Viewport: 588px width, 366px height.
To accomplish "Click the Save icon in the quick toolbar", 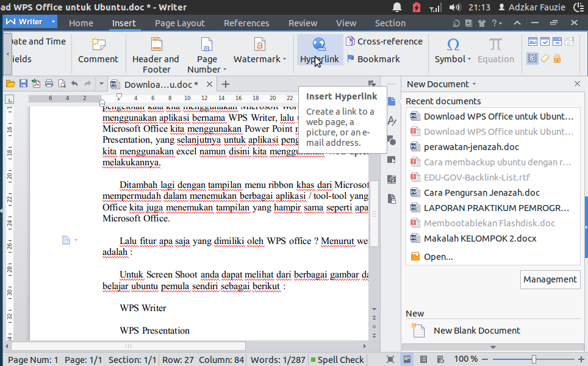I will point(23,83).
